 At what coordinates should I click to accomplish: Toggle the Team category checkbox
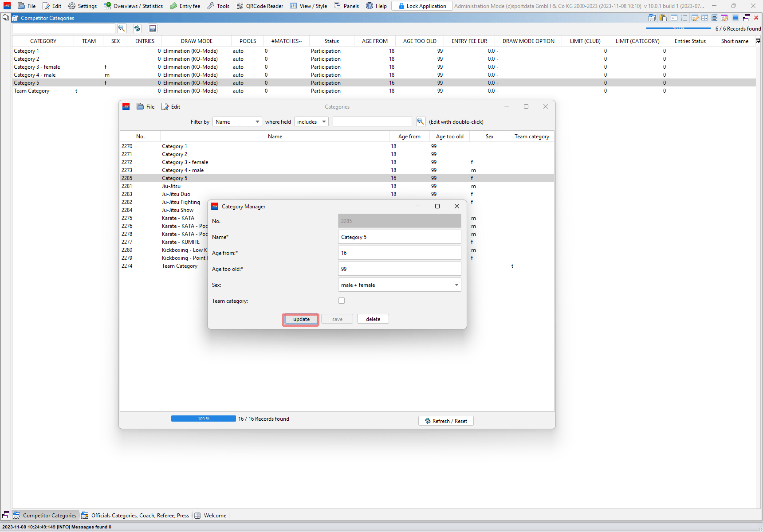tap(342, 301)
